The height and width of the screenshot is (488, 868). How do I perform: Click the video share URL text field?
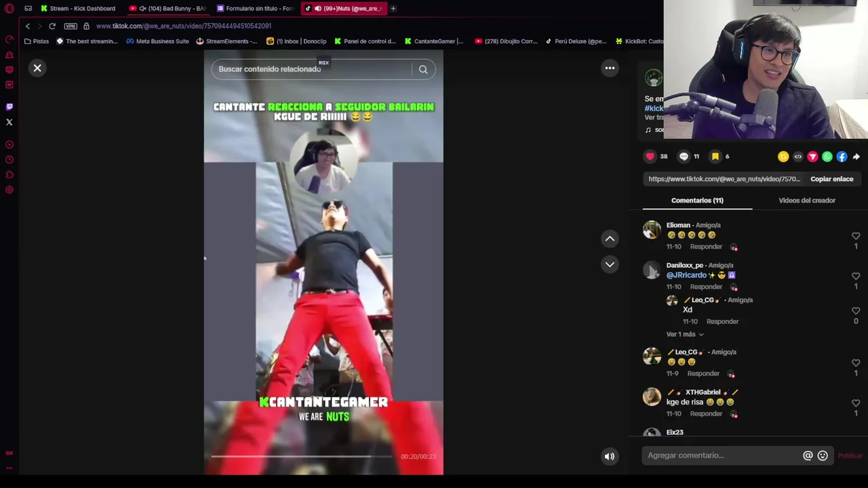click(724, 179)
